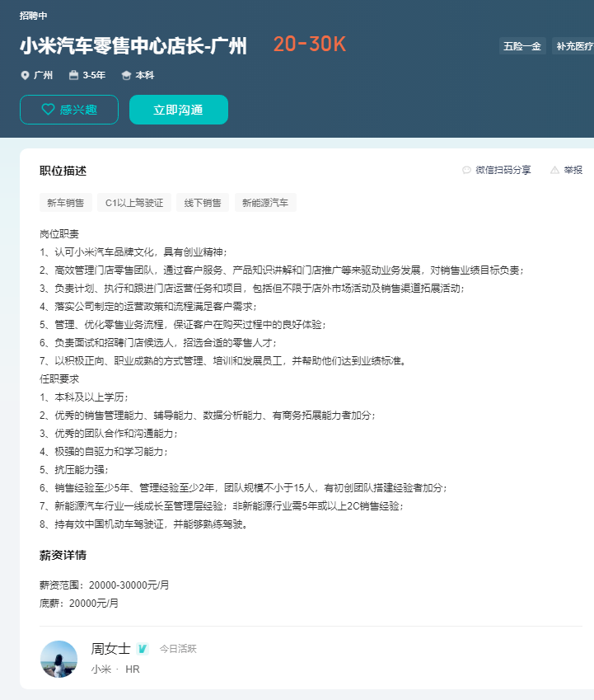Viewport: 594px width, 700px height.
Task: Click the 底薪：20000元/月 line
Action: point(79,604)
